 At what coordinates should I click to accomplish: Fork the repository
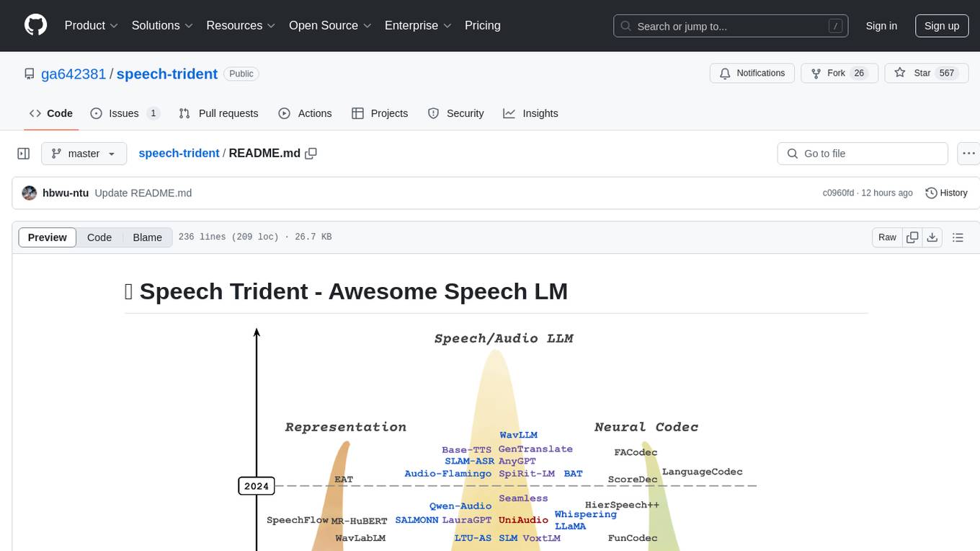[839, 74]
